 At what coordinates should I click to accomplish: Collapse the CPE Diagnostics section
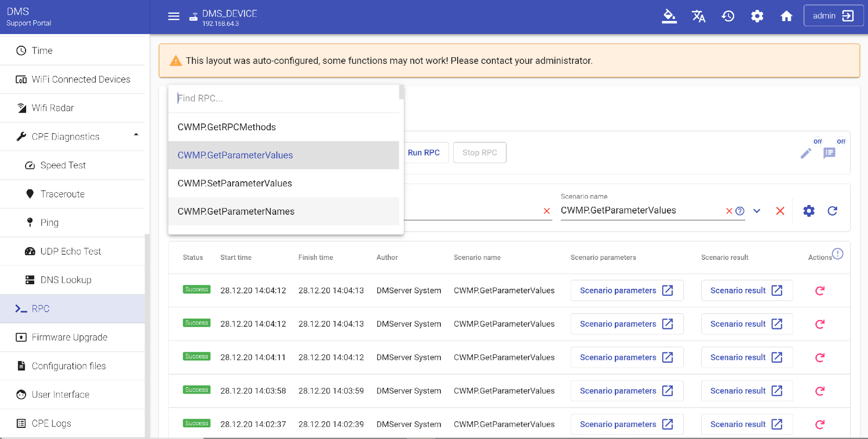(x=136, y=136)
